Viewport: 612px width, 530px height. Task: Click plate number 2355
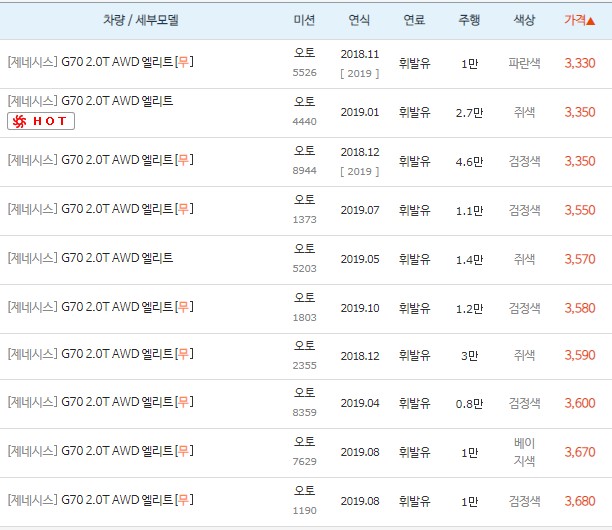pyautogui.click(x=304, y=366)
